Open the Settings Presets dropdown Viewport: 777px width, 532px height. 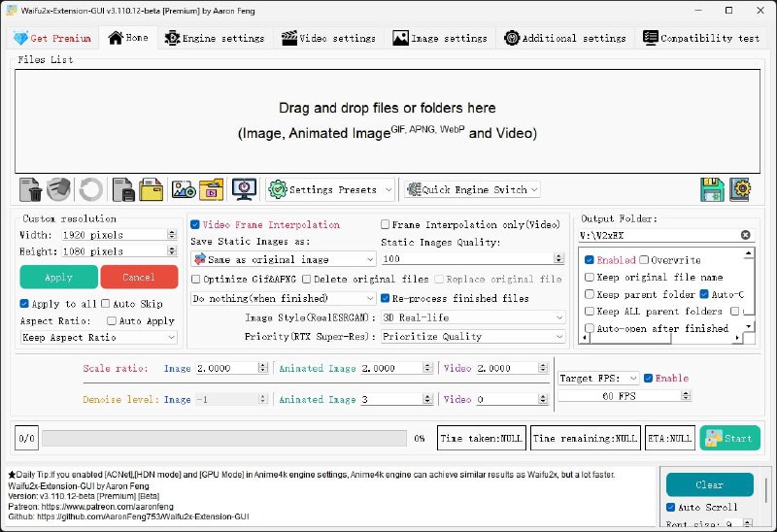click(331, 189)
